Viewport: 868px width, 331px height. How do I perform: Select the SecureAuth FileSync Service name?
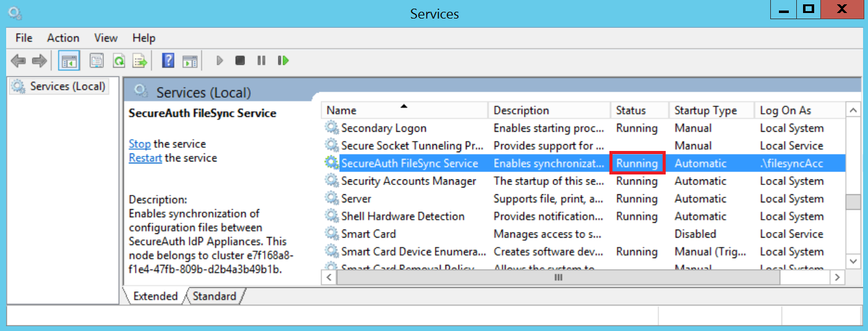(x=410, y=163)
